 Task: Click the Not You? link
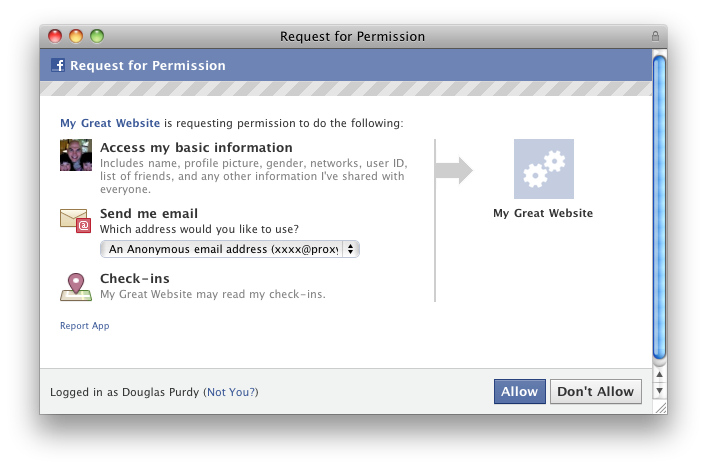point(237,392)
